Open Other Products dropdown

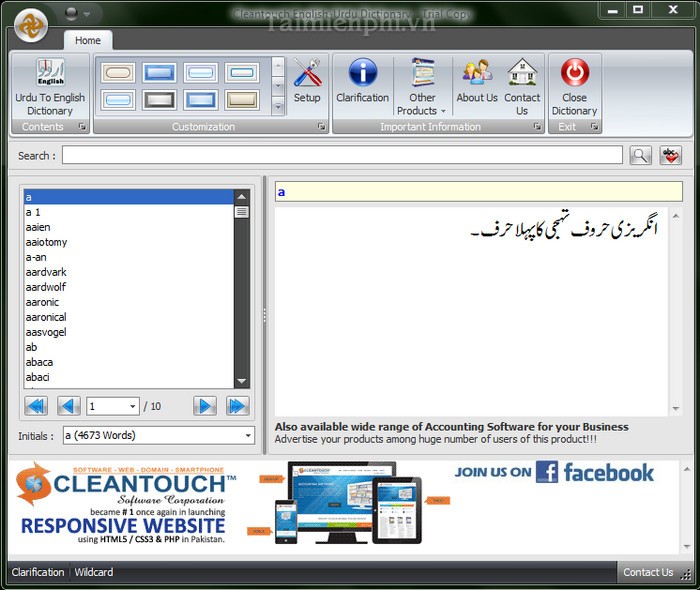422,87
